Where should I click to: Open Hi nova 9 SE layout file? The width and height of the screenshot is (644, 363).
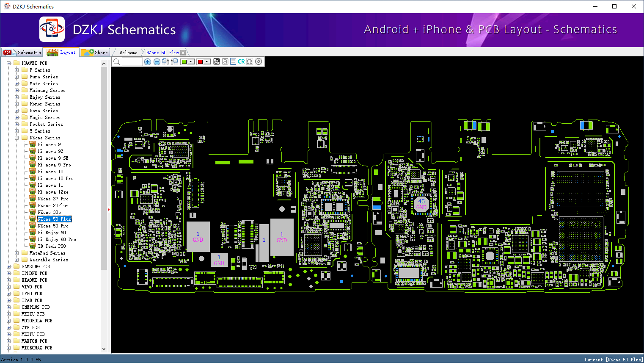point(53,158)
